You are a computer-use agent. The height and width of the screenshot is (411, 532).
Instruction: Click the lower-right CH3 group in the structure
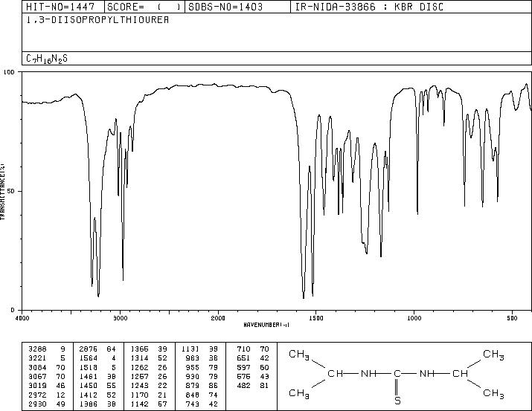click(x=493, y=393)
